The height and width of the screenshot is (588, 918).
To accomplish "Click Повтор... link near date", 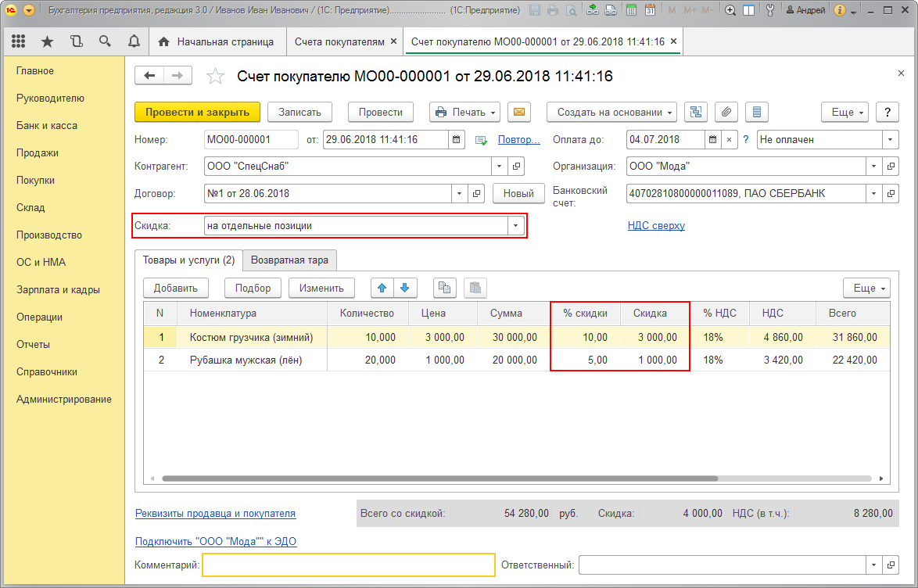I will click(x=518, y=139).
